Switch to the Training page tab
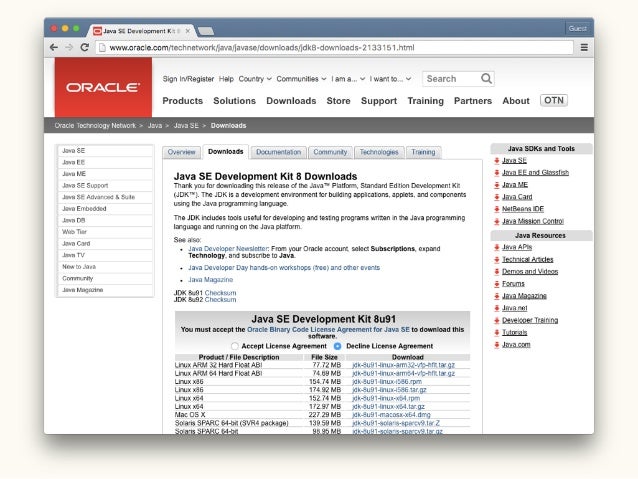The width and height of the screenshot is (638, 479). pos(423,152)
